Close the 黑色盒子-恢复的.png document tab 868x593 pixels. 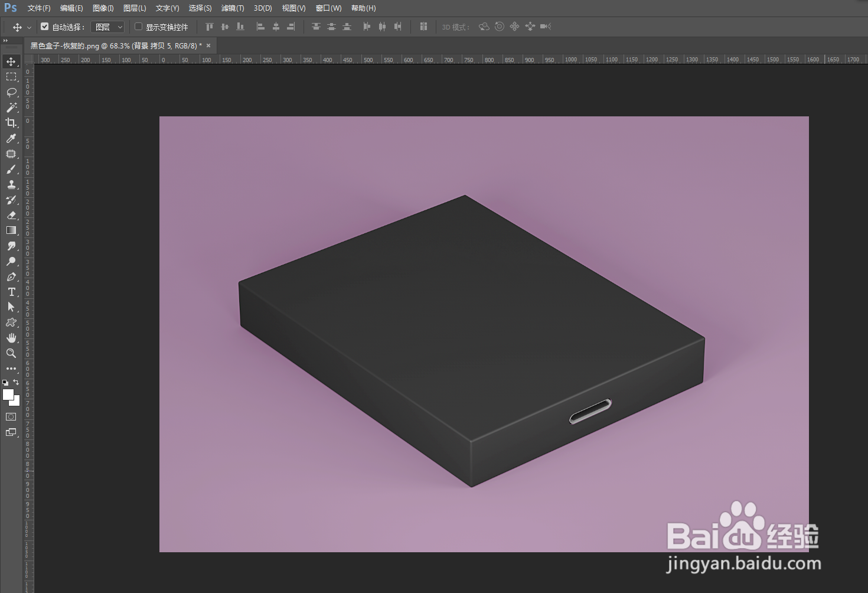208,45
